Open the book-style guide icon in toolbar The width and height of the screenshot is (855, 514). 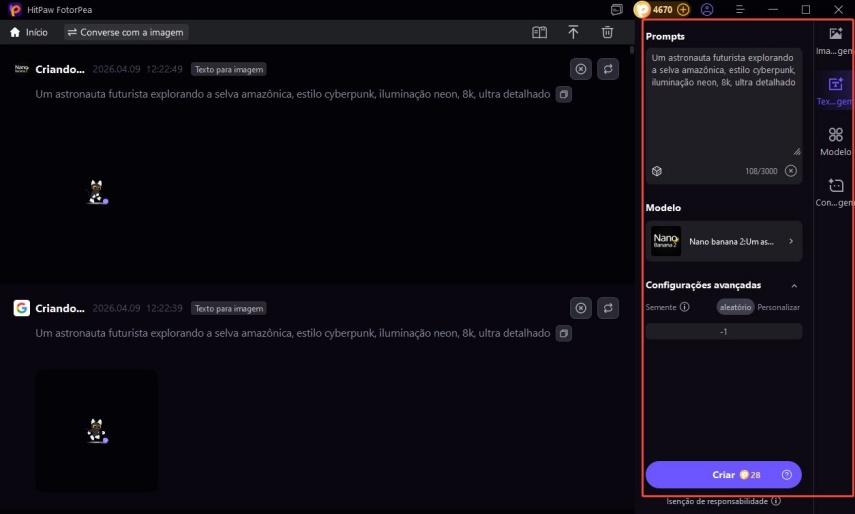coord(539,32)
